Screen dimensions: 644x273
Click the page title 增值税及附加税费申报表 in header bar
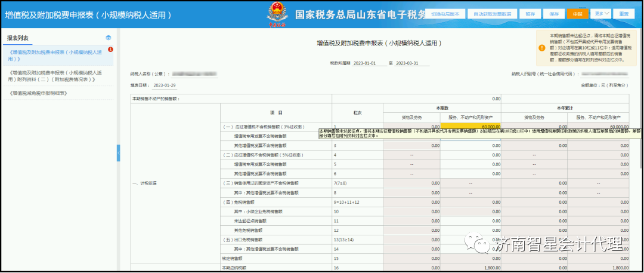pyautogui.click(x=88, y=15)
